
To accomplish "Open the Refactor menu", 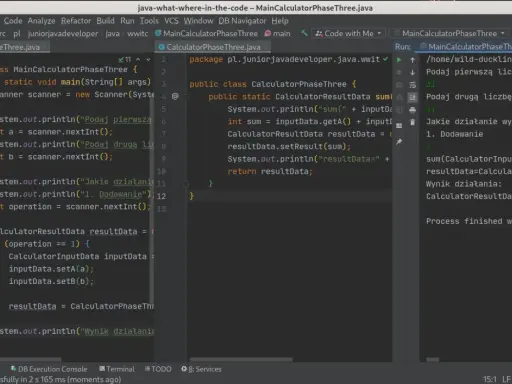I will 76,21.
